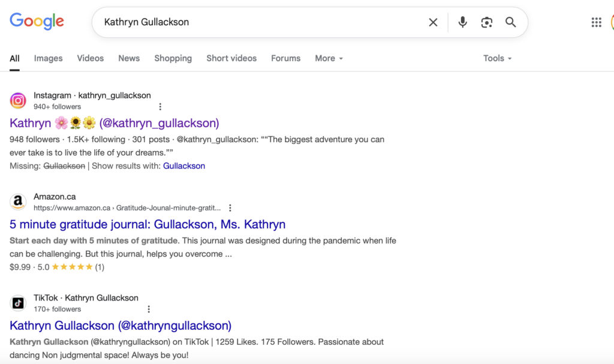Show results with Gullackson link

[184, 166]
